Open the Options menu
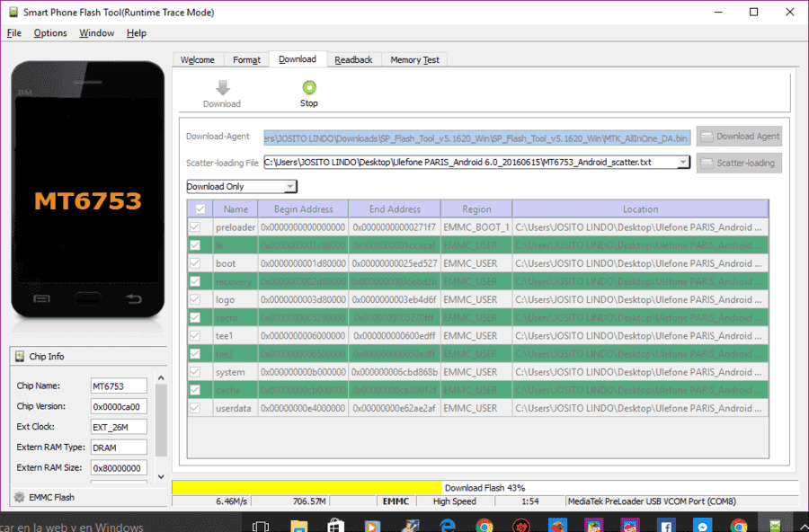Viewport: 809px width, 532px height. click(50, 33)
